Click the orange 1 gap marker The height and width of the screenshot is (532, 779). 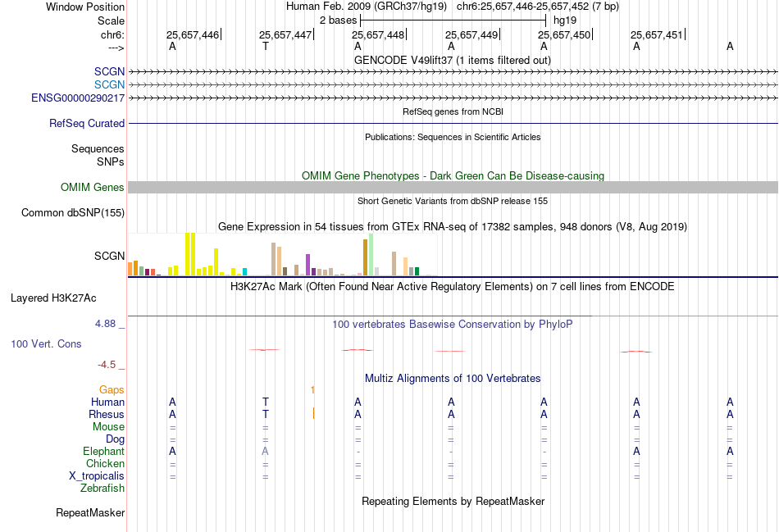312,390
